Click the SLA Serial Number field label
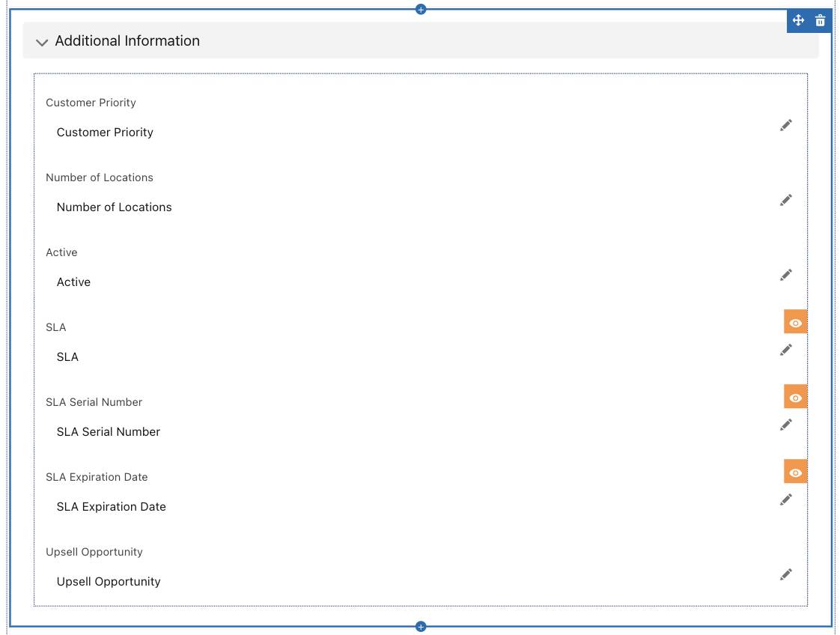This screenshot has width=840, height=635. click(x=94, y=402)
